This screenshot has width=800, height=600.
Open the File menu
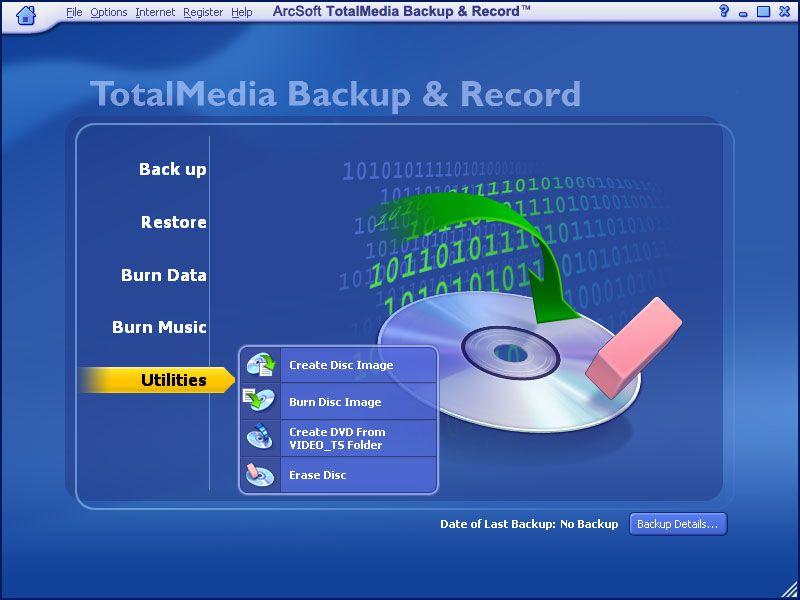click(x=74, y=12)
